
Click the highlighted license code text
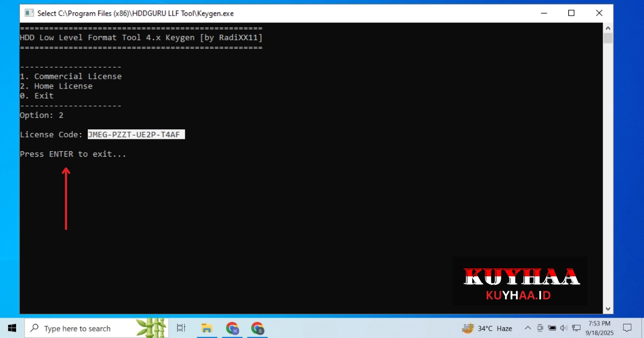[x=136, y=135]
